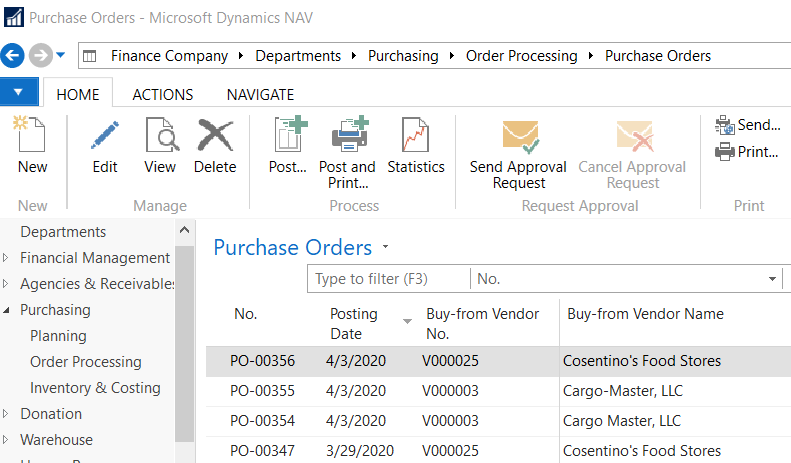Viewport: 791px width, 463px height.
Task: Click the Back navigation arrow
Action: [x=13, y=55]
